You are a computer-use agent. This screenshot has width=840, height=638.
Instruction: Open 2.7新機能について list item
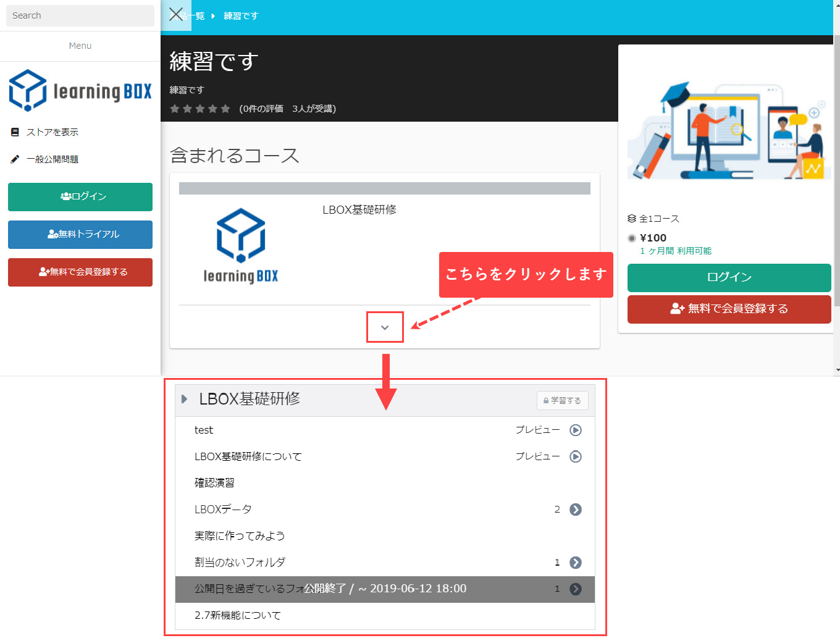(238, 616)
